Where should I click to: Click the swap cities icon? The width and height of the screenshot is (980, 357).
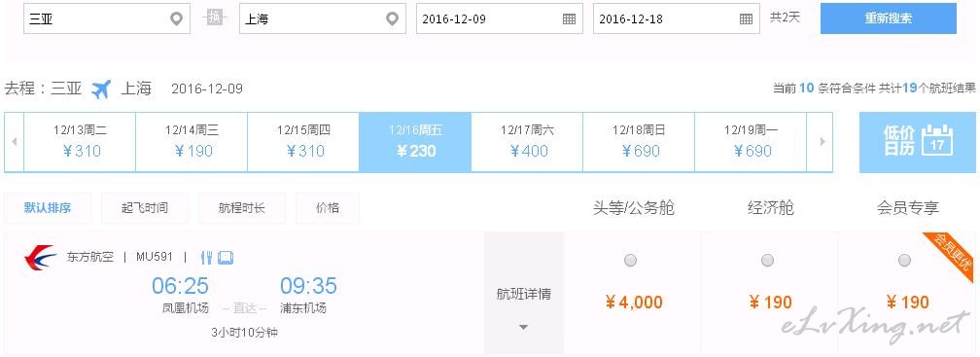point(214,18)
